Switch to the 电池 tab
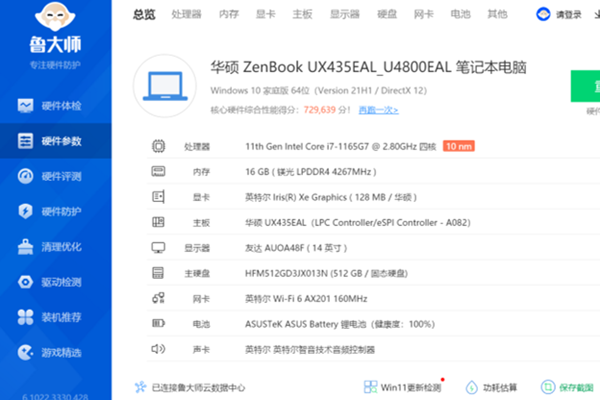Viewport: 600px width, 400px height. 460,15
